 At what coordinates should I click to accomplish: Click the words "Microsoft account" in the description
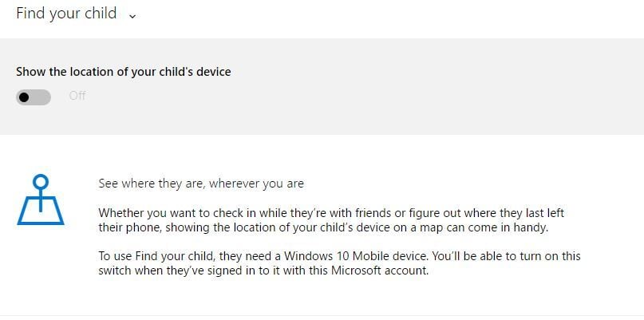click(376, 271)
